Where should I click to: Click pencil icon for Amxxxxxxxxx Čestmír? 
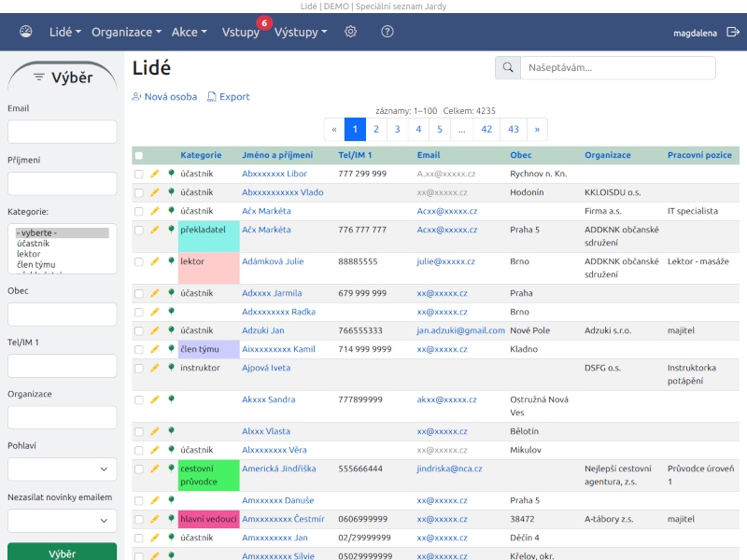click(155, 519)
